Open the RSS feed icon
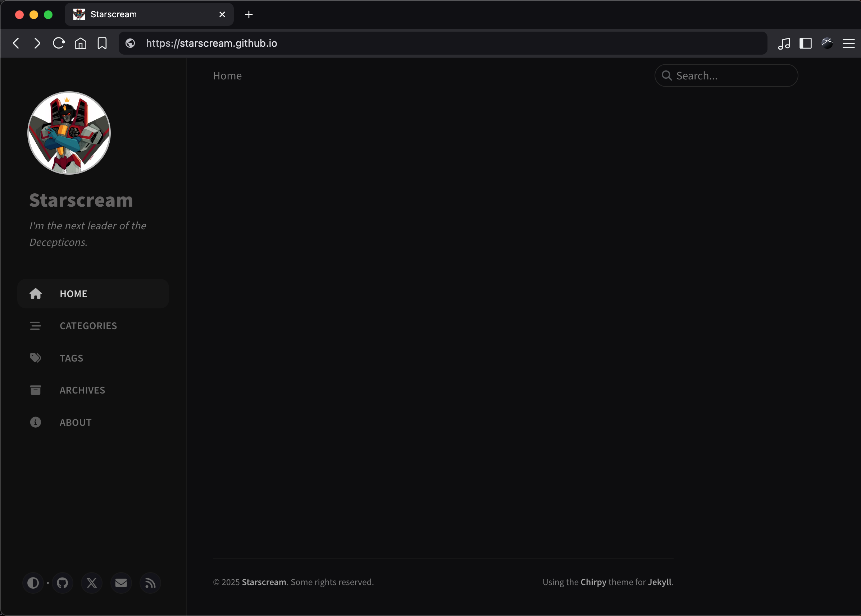The width and height of the screenshot is (861, 616). pyautogui.click(x=150, y=583)
